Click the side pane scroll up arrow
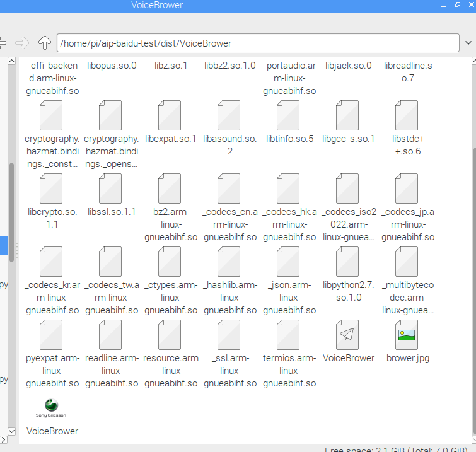476x452 pixels. (11, 61)
